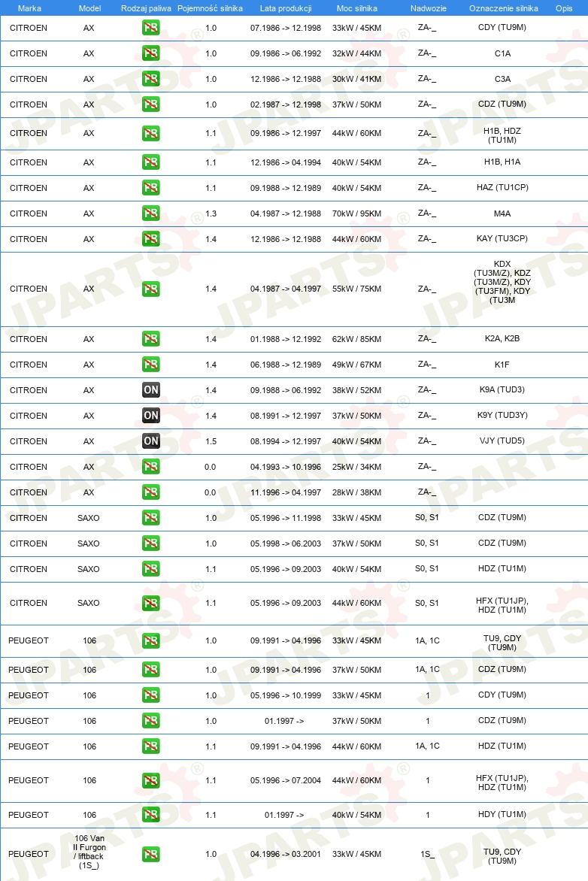The width and height of the screenshot is (588, 881).
Task: Click the ON diesel icon in the VJY (TUD5) row
Action: pos(150,441)
